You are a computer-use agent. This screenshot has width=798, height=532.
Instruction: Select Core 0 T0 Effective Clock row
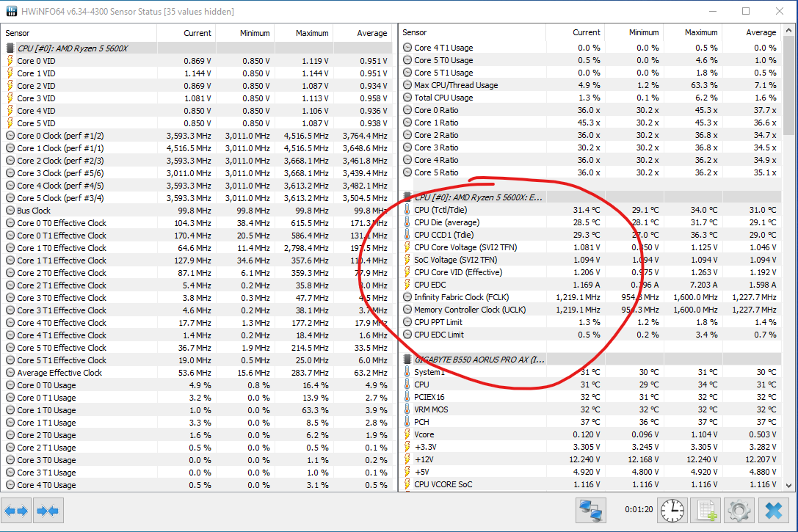tap(198, 223)
